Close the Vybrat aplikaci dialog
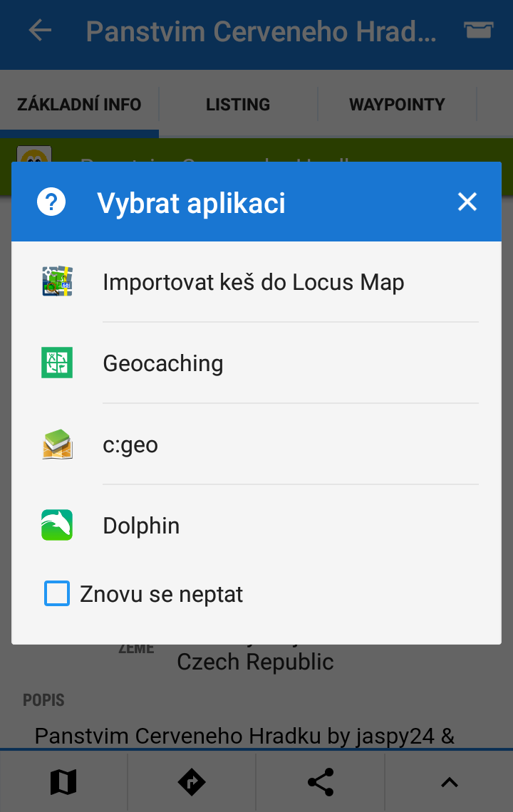Screen dimensions: 513x812 (467, 202)
